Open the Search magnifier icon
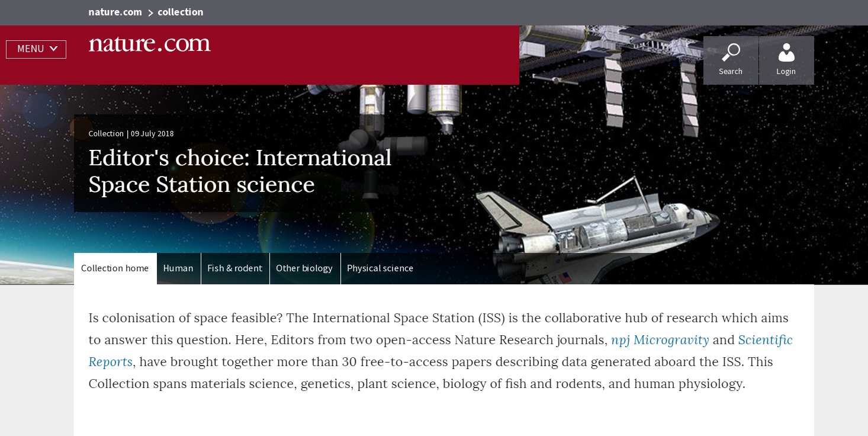Viewport: 868px width, 436px height. (x=731, y=53)
